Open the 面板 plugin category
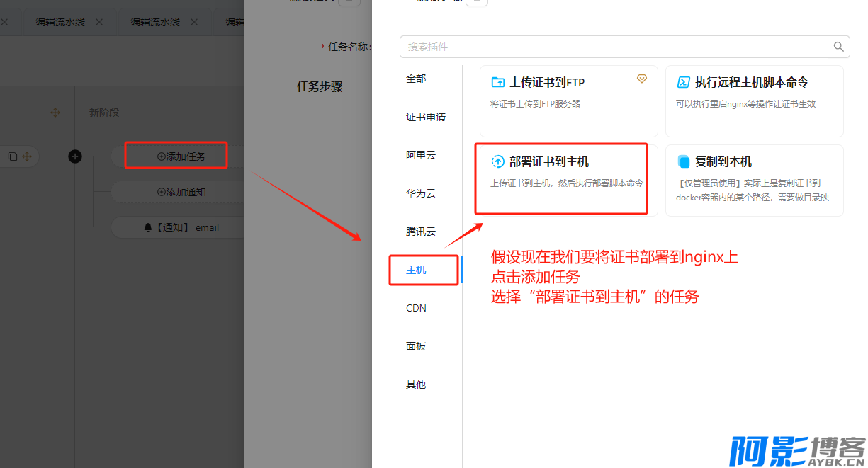868x468 pixels. [416, 346]
